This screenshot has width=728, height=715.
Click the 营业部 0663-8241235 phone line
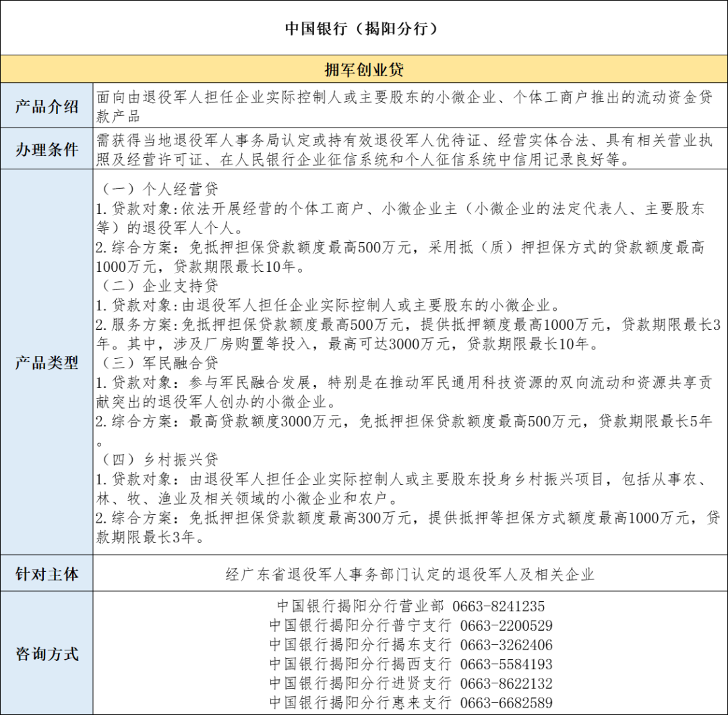coord(411,606)
